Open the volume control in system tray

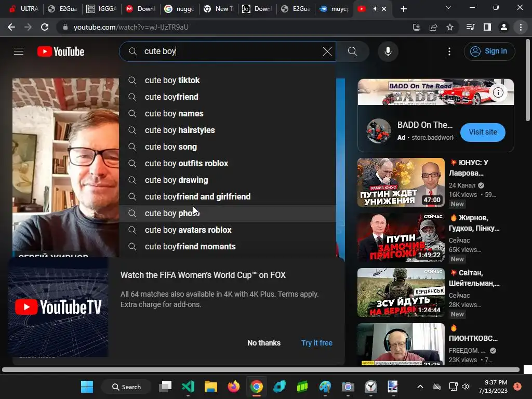[465, 387]
